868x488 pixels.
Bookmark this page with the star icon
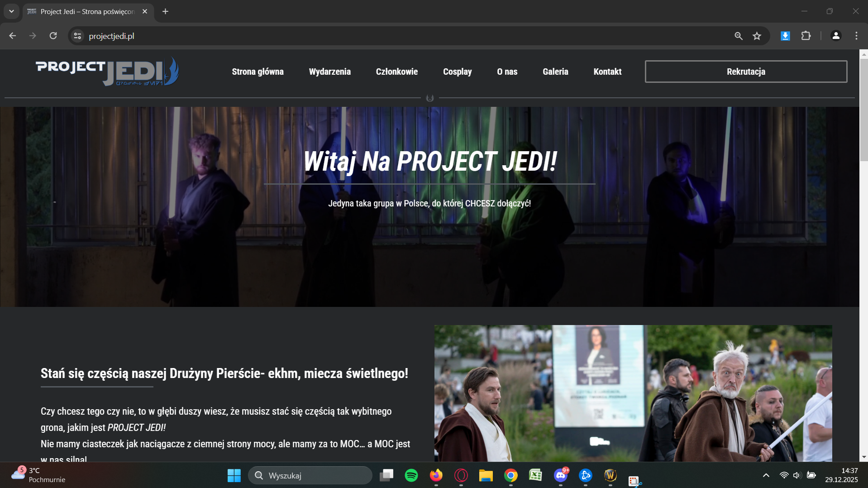(x=757, y=36)
